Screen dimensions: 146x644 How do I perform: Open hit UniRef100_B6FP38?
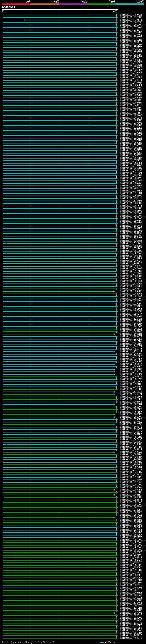click(x=131, y=22)
